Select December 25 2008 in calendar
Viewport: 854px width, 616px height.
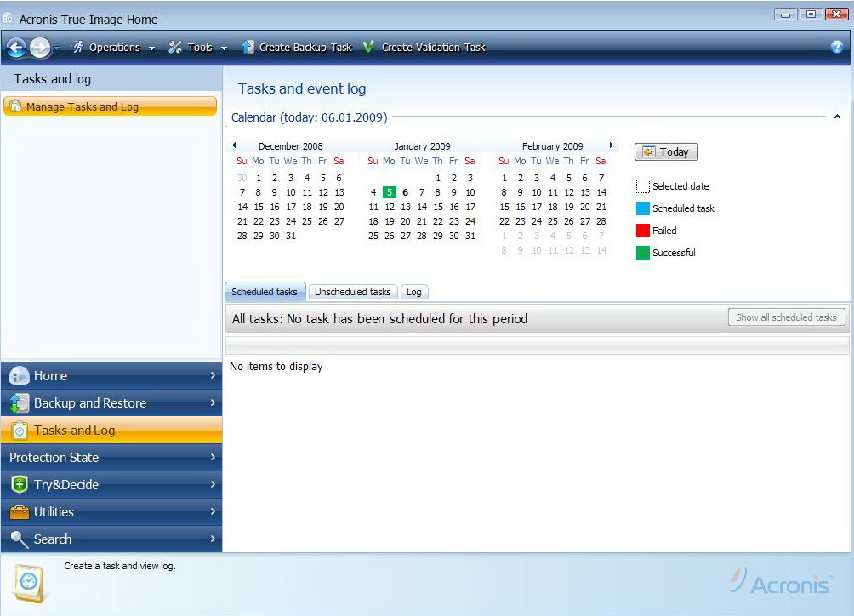click(307, 221)
